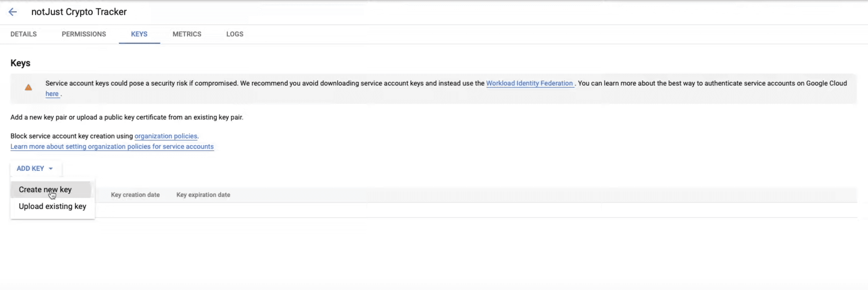This screenshot has width=868, height=290.
Task: Open the Workload Identity Federation link
Action: coord(529,83)
